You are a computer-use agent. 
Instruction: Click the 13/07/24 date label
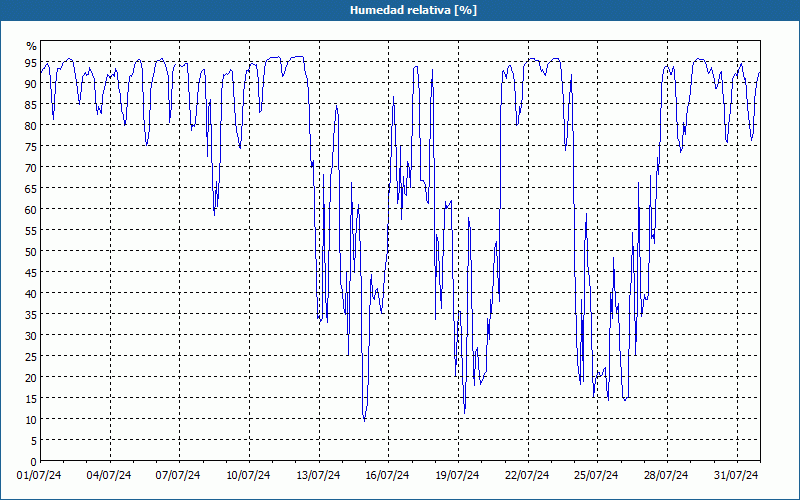pyautogui.click(x=318, y=476)
